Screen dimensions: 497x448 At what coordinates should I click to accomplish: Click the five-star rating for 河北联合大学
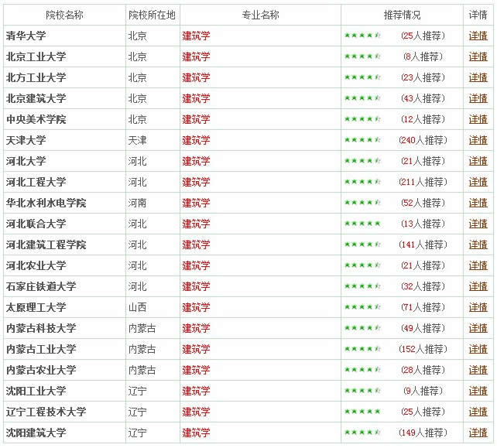click(362, 224)
